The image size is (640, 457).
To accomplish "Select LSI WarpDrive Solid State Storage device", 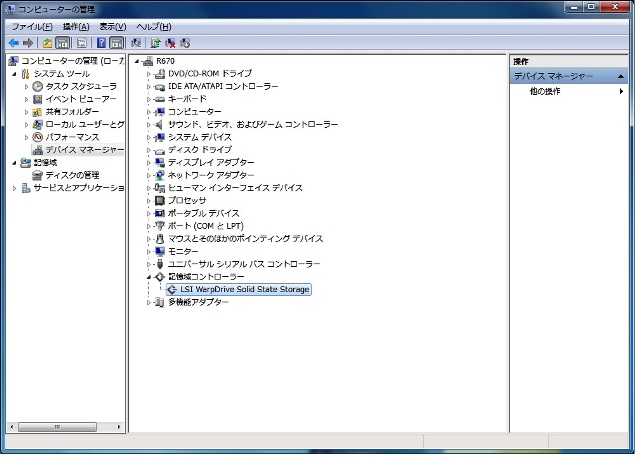I will 238,289.
